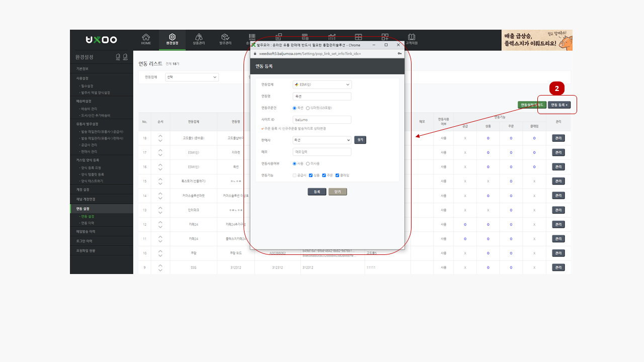Select the 미사용 radio option
This screenshot has height=362, width=644.
(308, 163)
